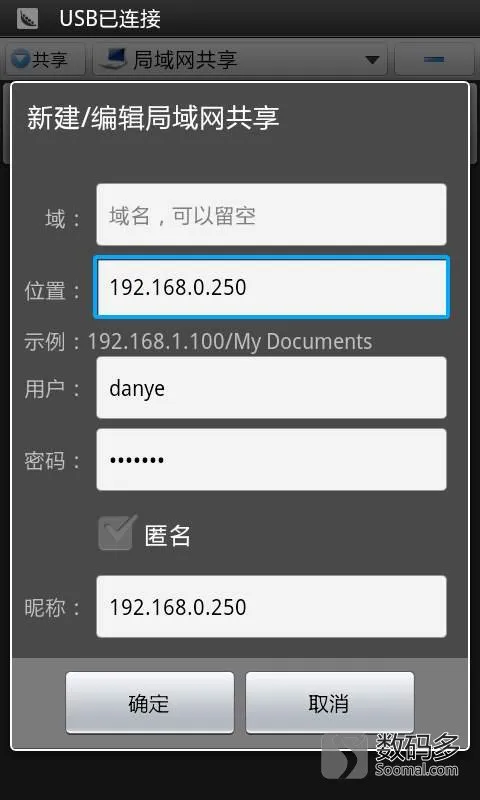
Task: Cancel the dialog with 取消
Action: (x=330, y=703)
